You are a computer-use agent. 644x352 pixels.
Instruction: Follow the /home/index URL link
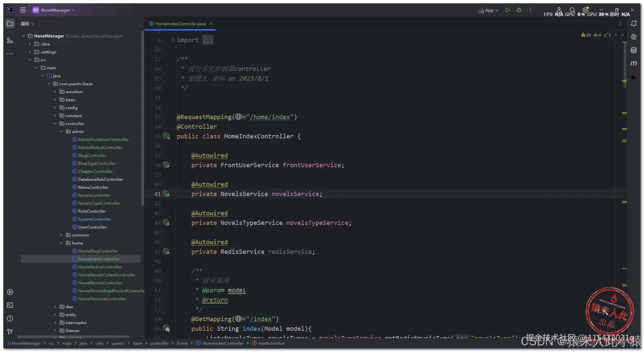[270, 117]
